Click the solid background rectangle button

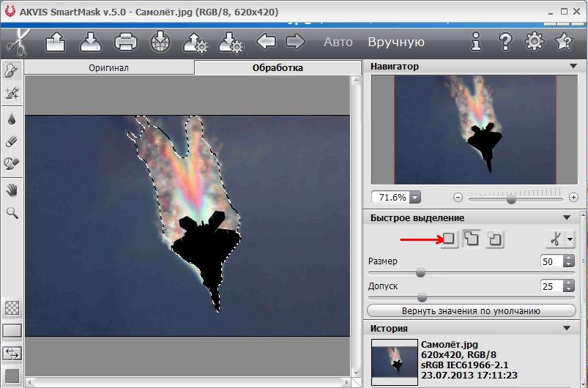(12, 331)
